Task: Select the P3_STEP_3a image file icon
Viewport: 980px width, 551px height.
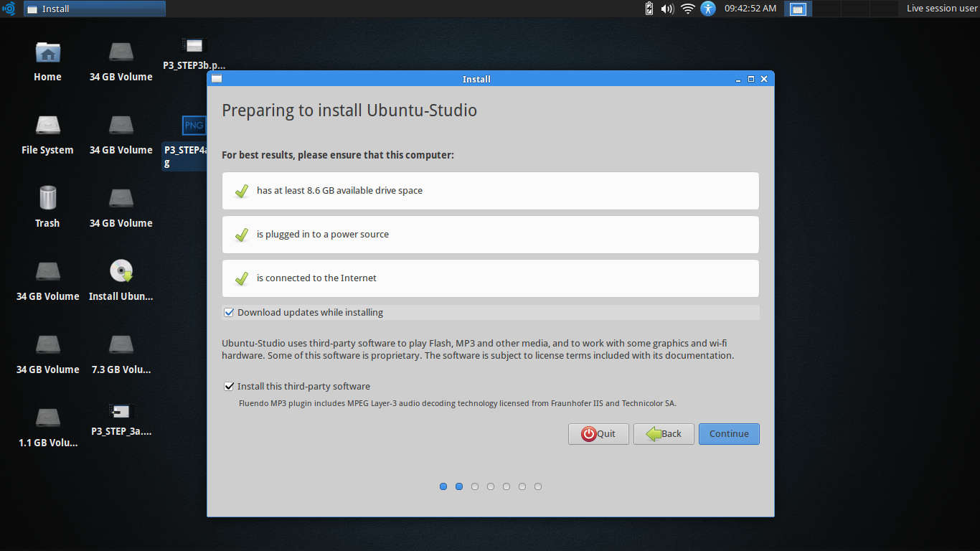Action: click(x=121, y=412)
